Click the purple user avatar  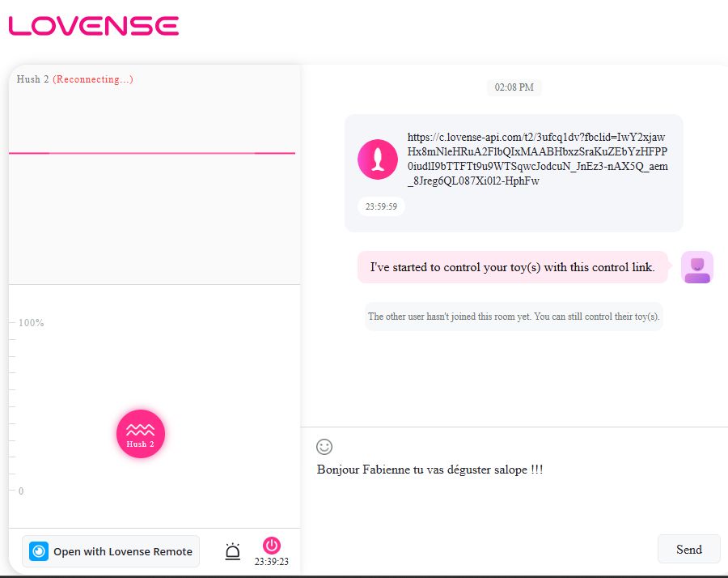point(697,267)
